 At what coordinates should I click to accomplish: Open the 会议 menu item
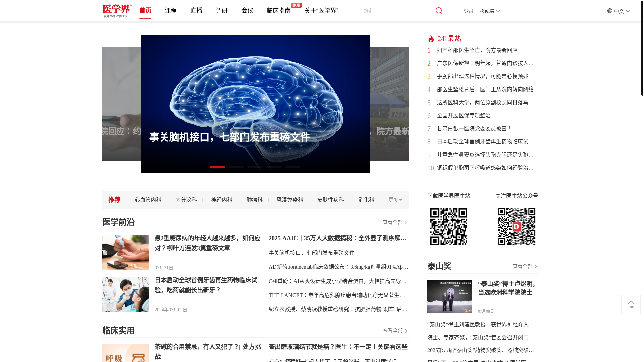[x=247, y=11]
